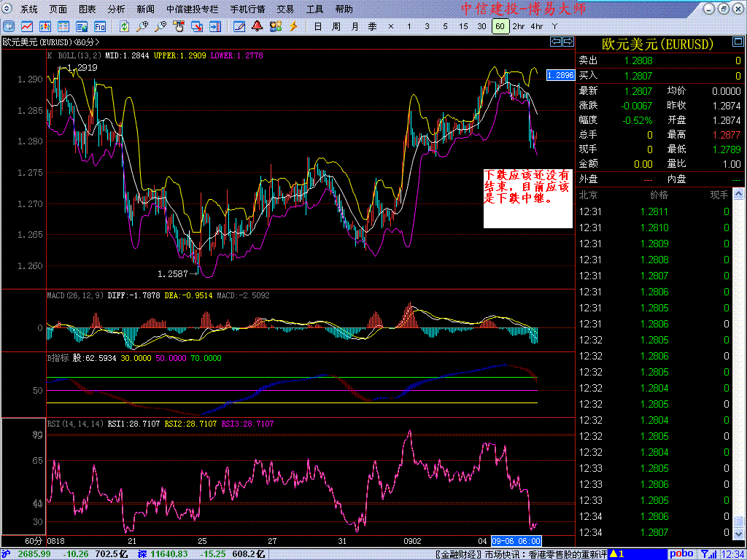Click the 1.2896 price tag on chart
This screenshot has height=560, width=747.
pyautogui.click(x=560, y=75)
